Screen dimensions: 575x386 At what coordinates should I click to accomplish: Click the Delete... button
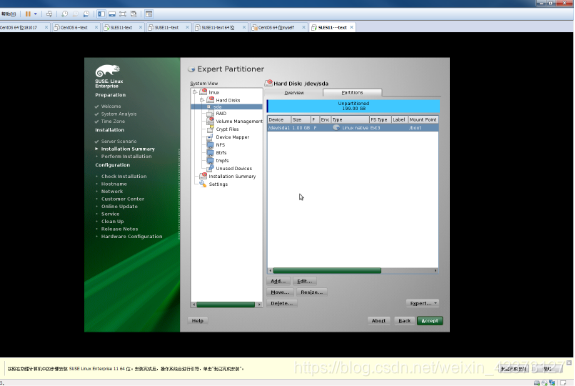click(x=282, y=303)
